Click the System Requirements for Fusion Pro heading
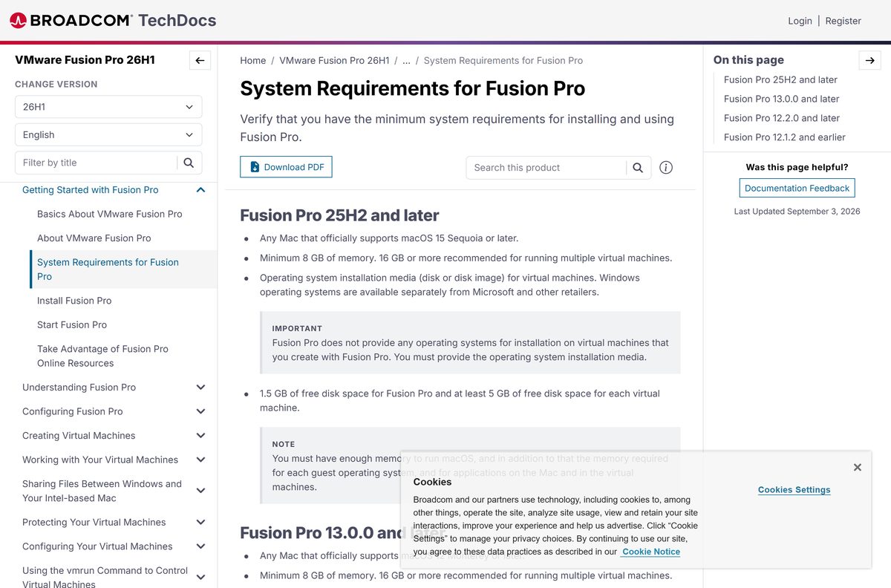Viewport: 891px width, 588px height. point(413,88)
